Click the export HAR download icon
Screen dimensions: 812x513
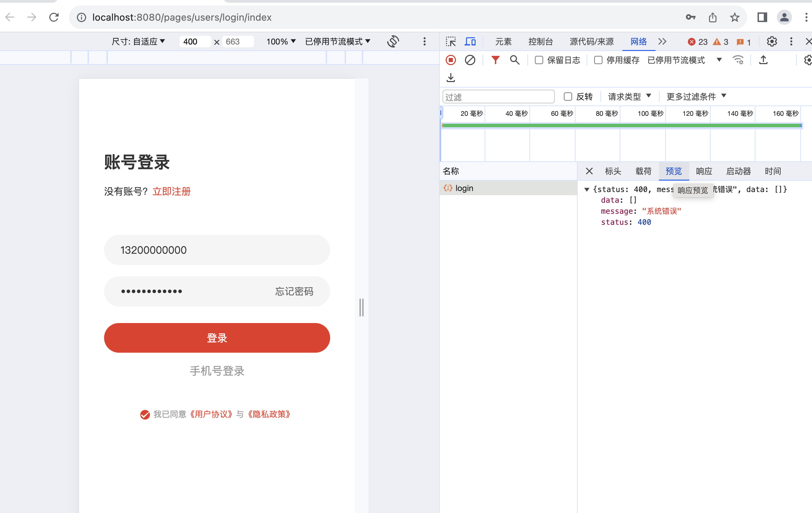(451, 78)
